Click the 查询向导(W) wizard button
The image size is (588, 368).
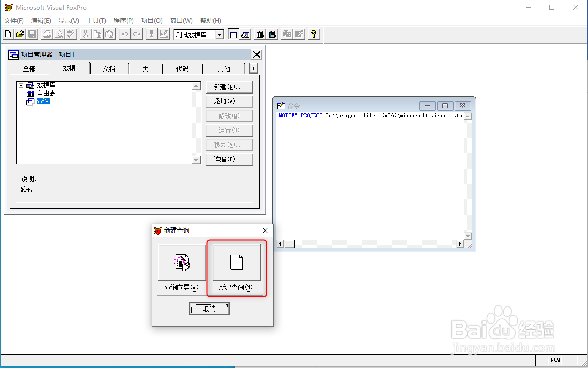tap(182, 263)
